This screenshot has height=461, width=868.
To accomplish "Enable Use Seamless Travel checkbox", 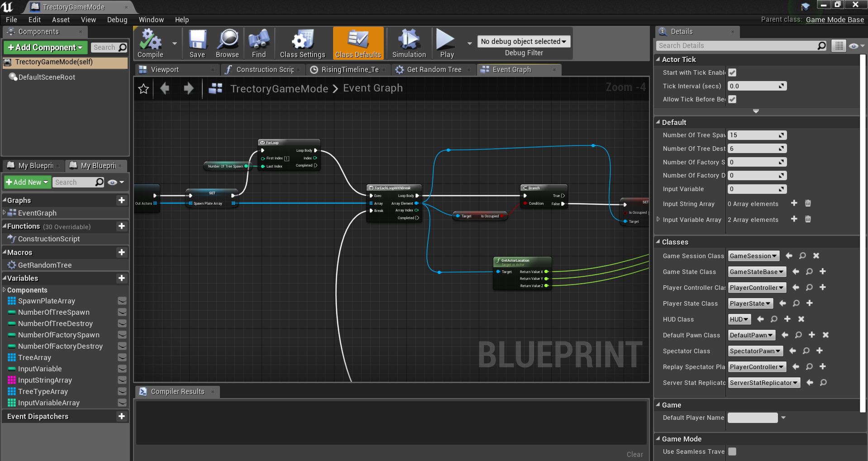I will click(x=732, y=451).
